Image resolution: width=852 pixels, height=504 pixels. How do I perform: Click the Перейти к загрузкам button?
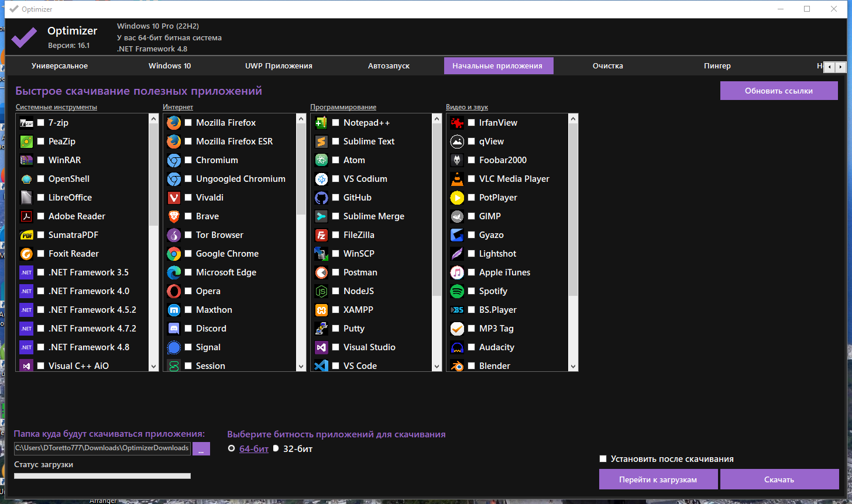click(x=658, y=479)
